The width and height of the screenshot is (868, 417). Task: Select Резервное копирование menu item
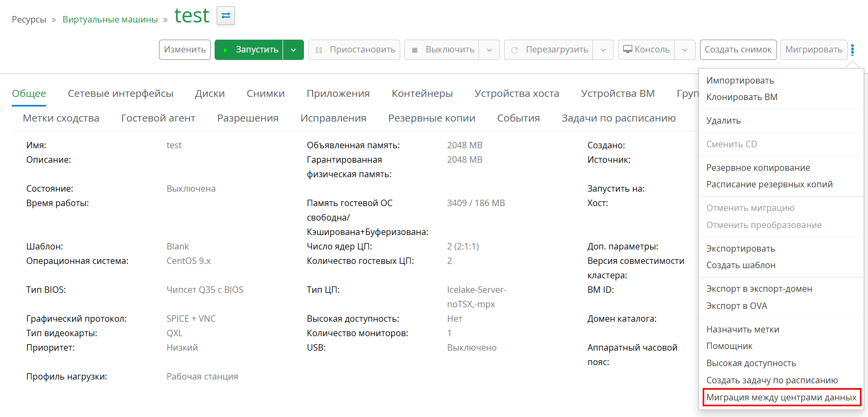coord(758,168)
